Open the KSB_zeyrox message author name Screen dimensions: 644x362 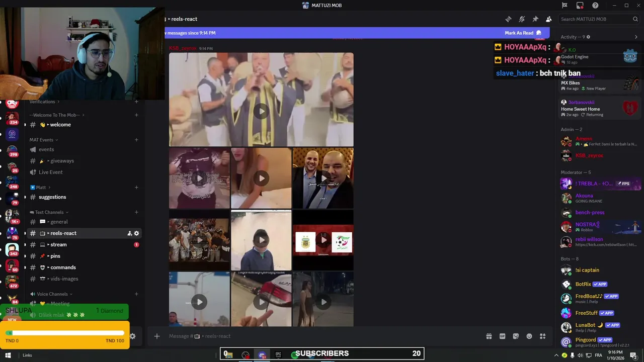[183, 48]
